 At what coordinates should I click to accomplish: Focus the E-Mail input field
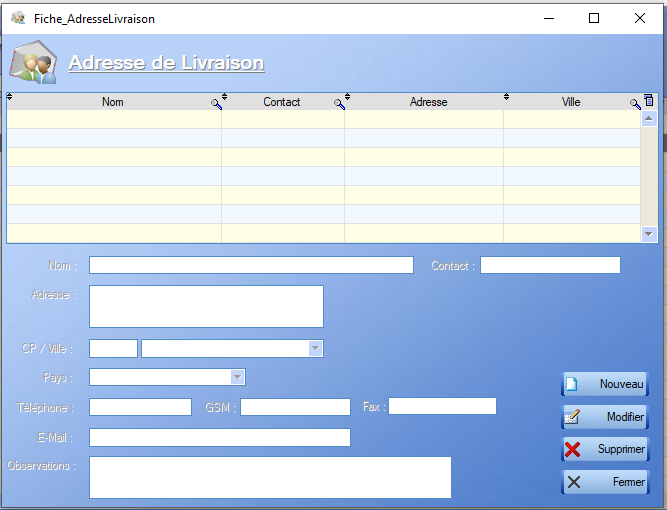[220, 437]
